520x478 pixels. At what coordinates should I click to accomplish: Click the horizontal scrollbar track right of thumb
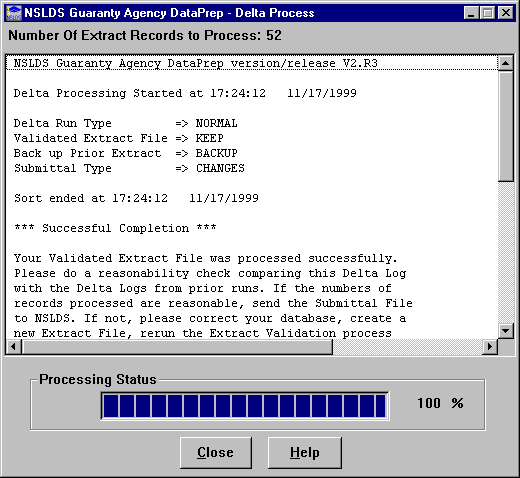coord(407,347)
